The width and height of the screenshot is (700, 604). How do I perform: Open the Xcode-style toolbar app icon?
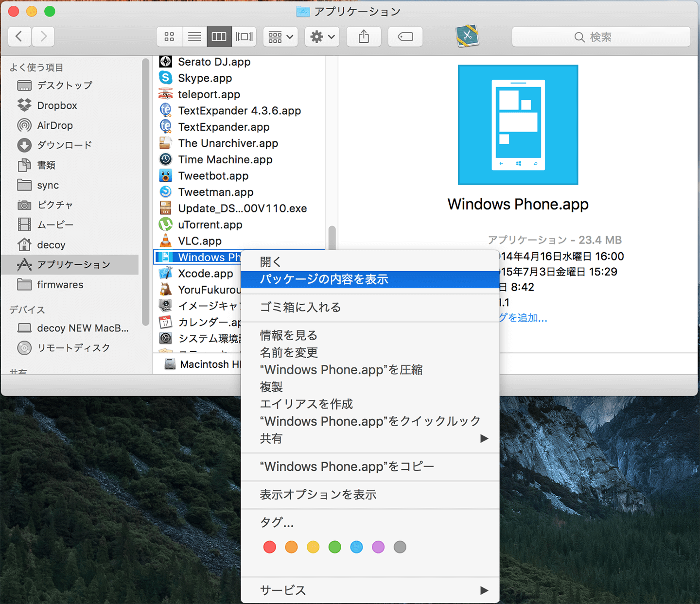(467, 36)
